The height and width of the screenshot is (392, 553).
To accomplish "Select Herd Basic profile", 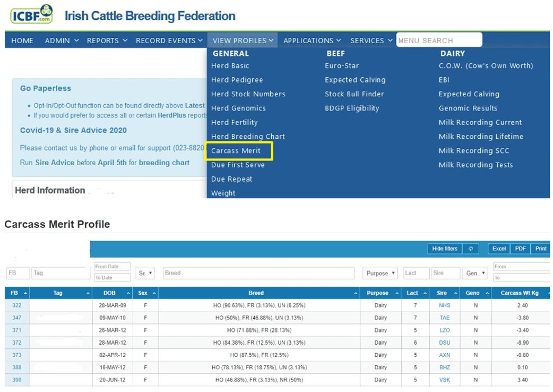I will tap(230, 66).
